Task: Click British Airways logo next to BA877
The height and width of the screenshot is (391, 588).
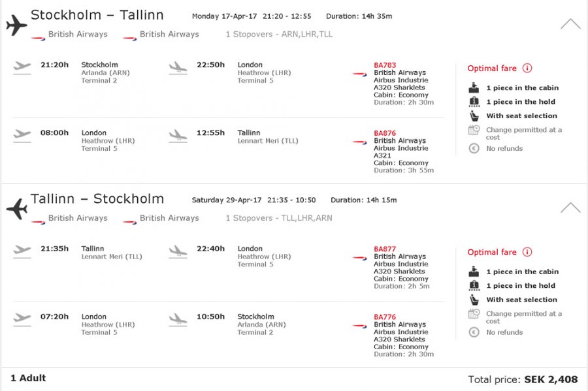Action: [359, 258]
